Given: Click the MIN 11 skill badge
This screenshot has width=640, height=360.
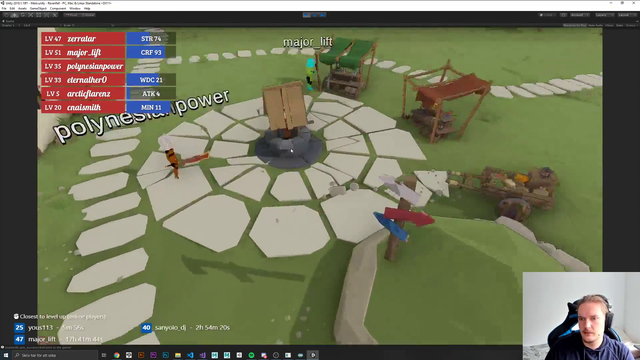Looking at the screenshot, I should tap(151, 107).
